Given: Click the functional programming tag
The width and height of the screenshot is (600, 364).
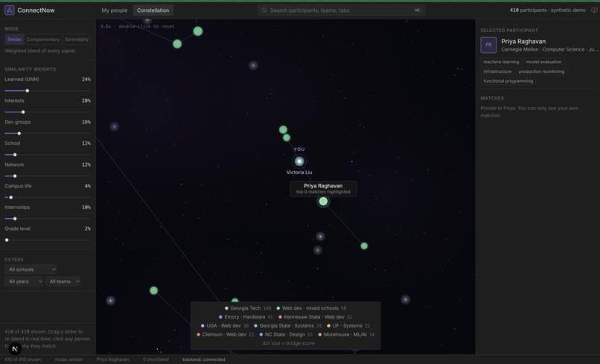Looking at the screenshot, I should [x=508, y=81].
